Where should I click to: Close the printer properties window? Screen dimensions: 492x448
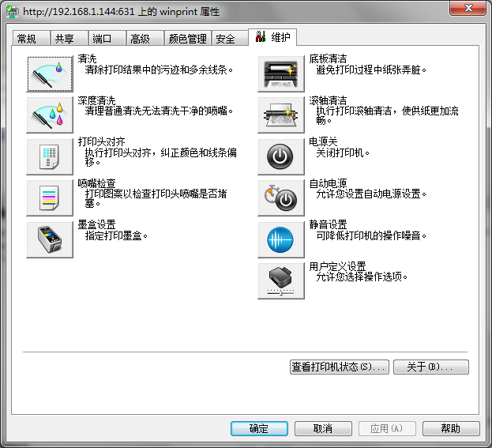[468, 8]
